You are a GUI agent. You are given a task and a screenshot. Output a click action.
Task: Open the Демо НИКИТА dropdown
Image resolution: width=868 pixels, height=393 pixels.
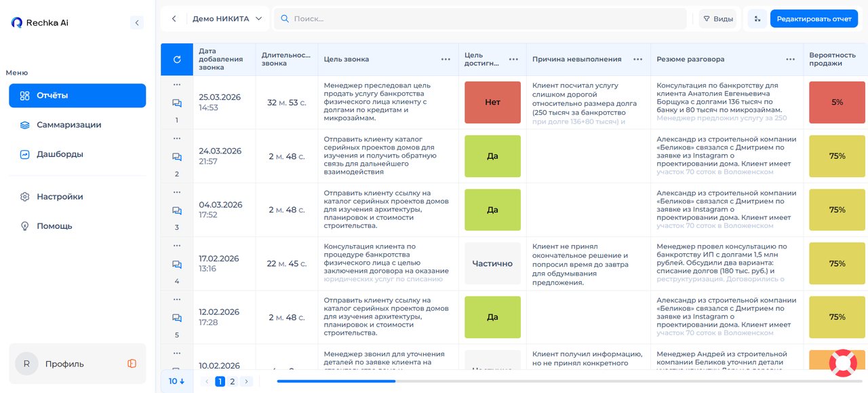tap(227, 19)
